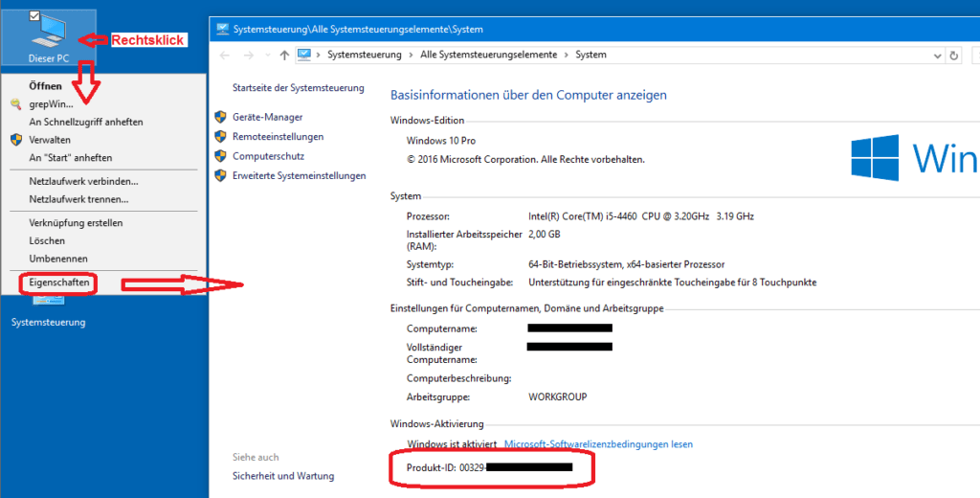980x498 pixels.
Task: Go up one level with up arrow
Action: tap(284, 55)
